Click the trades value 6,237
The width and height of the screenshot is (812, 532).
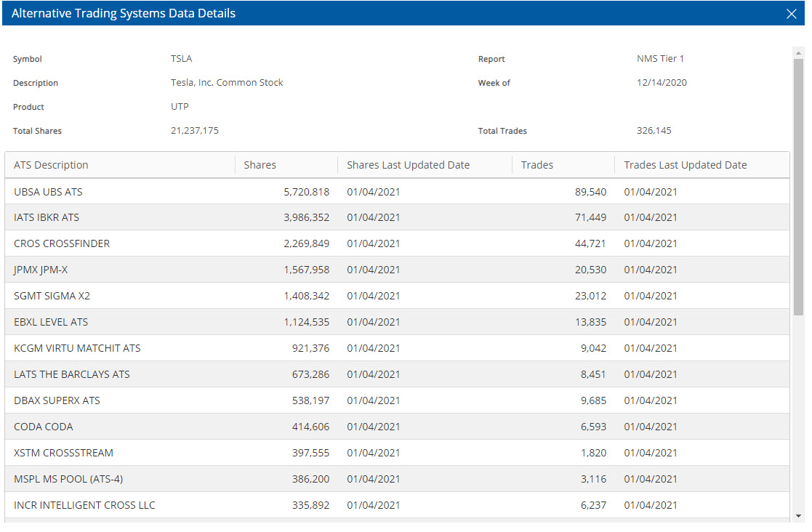(x=593, y=505)
